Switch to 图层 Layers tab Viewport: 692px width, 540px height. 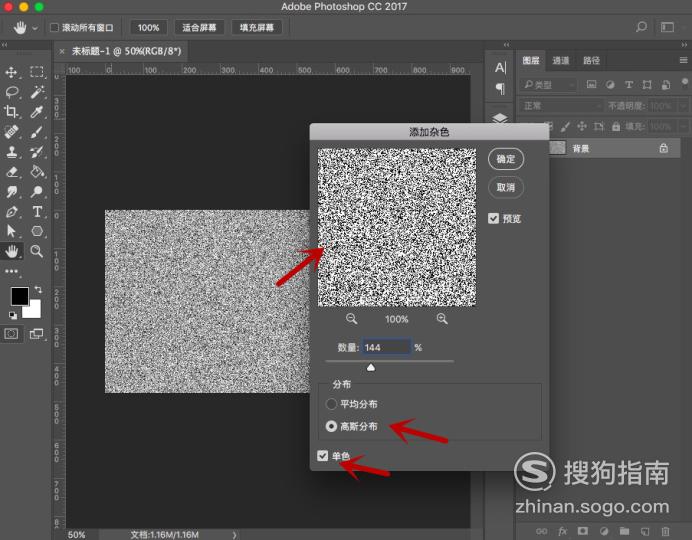[530, 60]
